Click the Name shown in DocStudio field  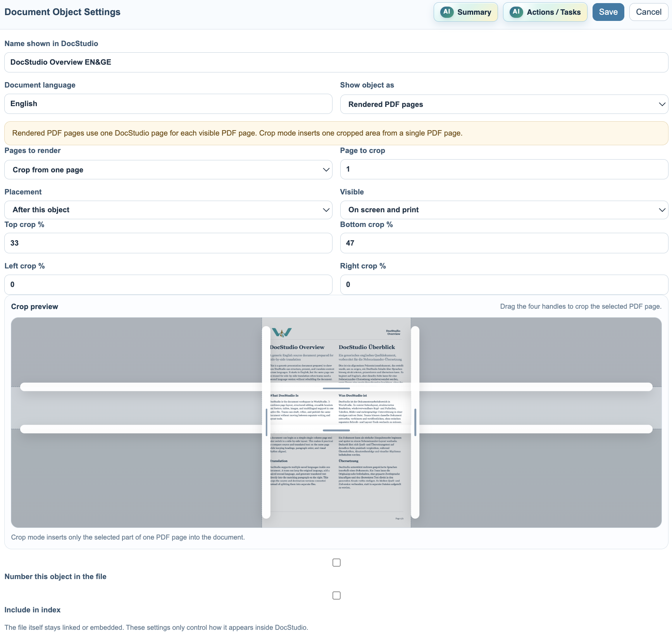pos(336,62)
